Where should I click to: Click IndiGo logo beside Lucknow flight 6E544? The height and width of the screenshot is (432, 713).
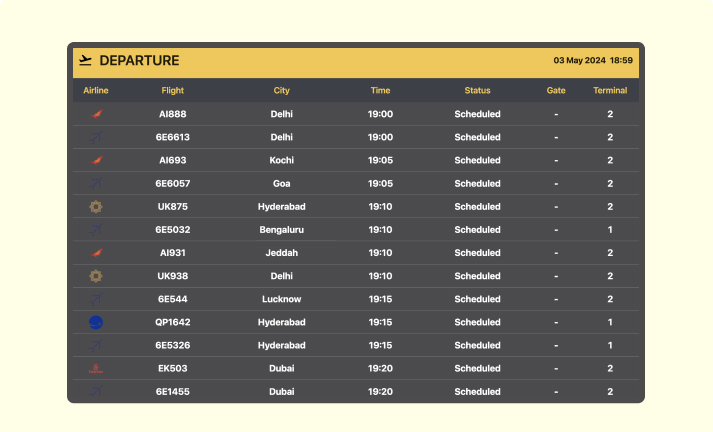point(96,299)
